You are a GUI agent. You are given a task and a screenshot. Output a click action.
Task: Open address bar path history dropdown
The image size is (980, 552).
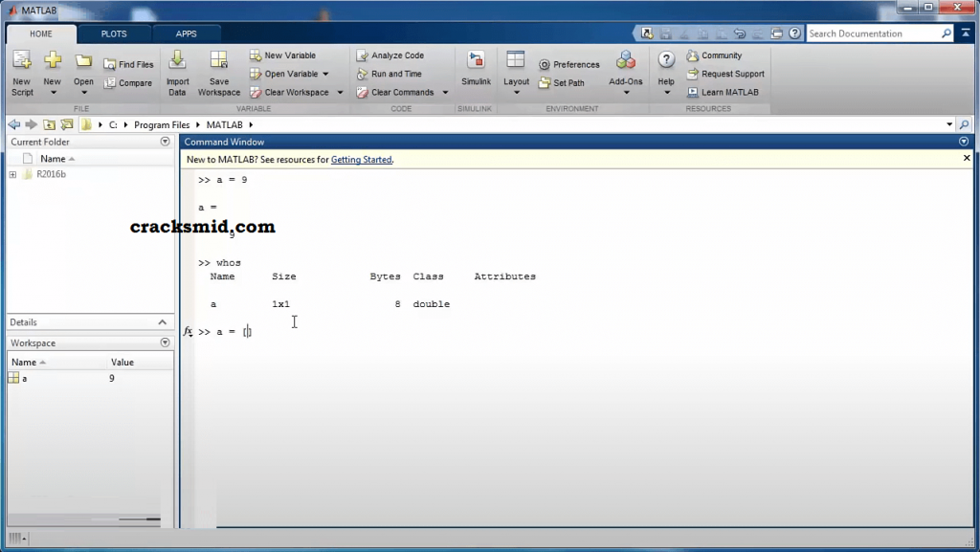pos(949,124)
